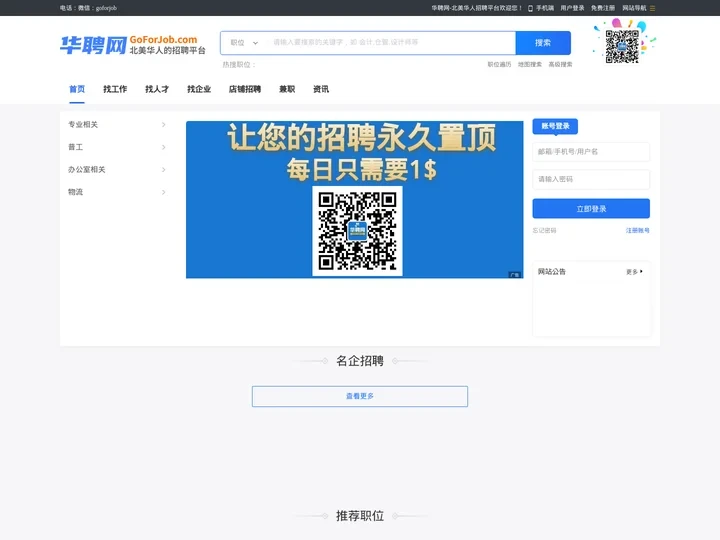Switch to the 找企业 tab
This screenshot has height=540, width=720.
click(199, 89)
